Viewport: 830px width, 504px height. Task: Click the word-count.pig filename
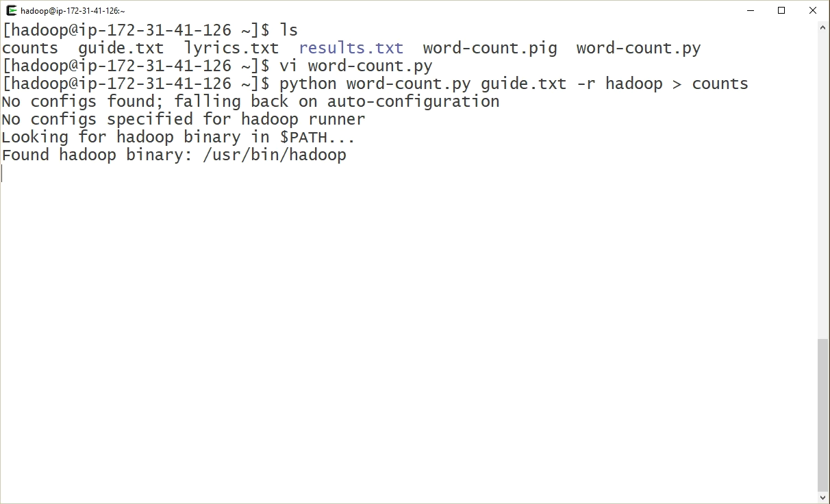(x=490, y=48)
